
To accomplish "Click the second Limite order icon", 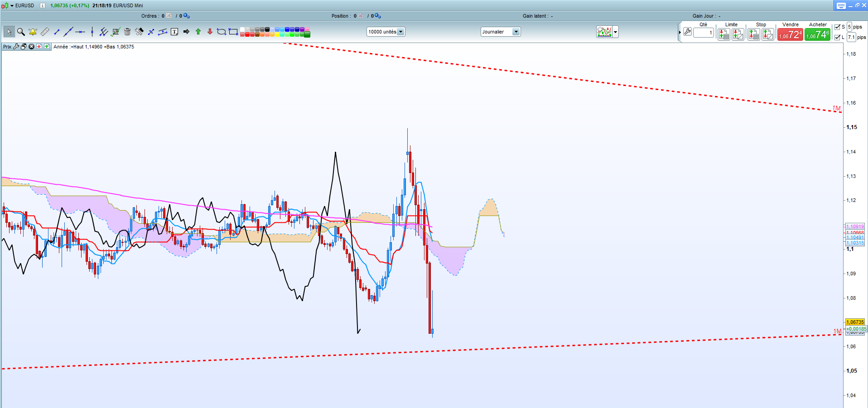I will (x=738, y=34).
